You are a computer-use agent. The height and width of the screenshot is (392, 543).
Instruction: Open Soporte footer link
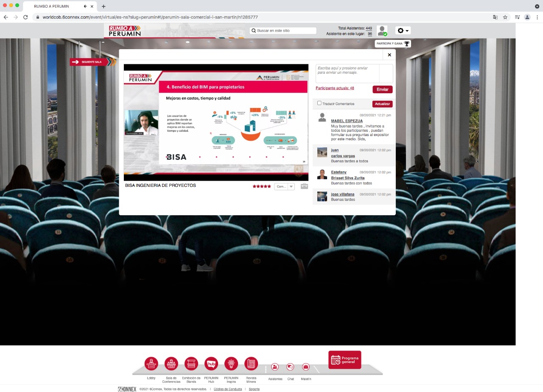click(x=254, y=389)
